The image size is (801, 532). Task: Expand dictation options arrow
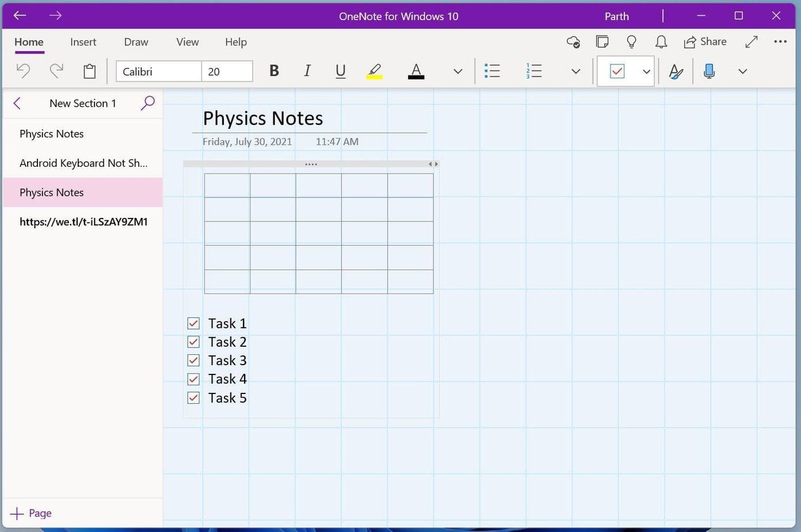pyautogui.click(x=742, y=71)
